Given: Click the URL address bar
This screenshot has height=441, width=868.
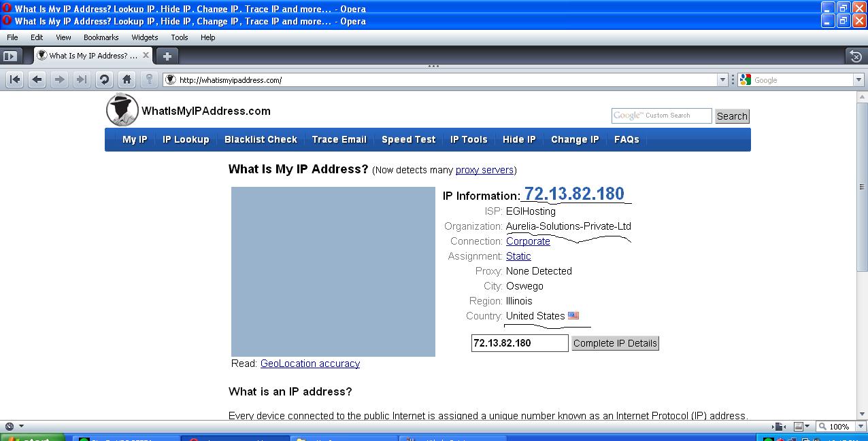Looking at the screenshot, I should (446, 80).
